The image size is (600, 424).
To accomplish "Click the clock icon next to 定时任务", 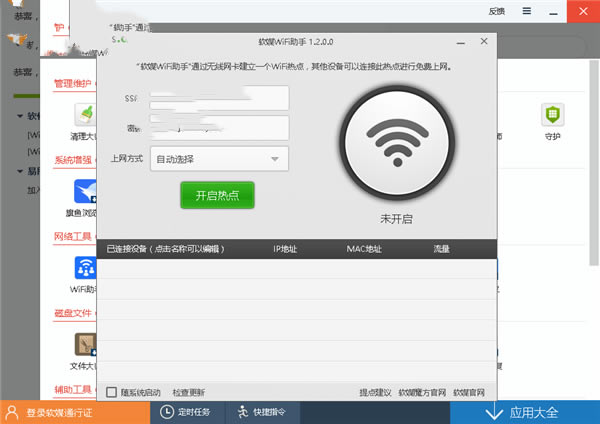I will (167, 412).
